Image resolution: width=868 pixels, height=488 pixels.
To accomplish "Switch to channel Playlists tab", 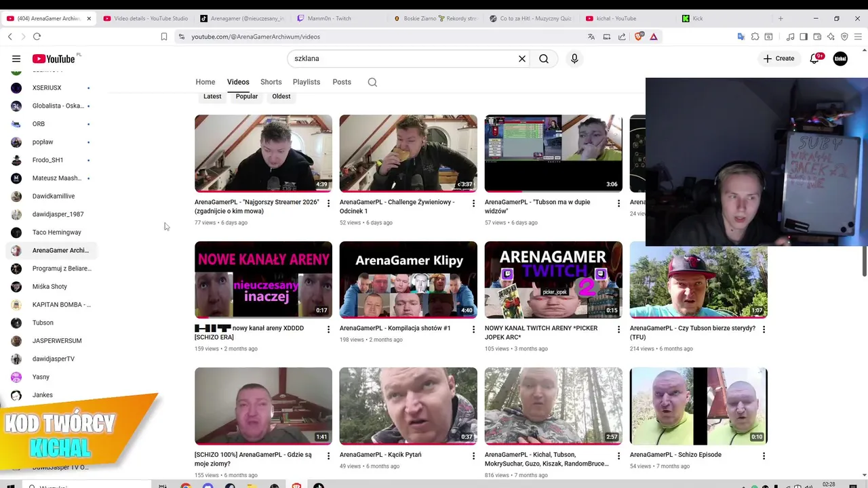I will (x=307, y=82).
